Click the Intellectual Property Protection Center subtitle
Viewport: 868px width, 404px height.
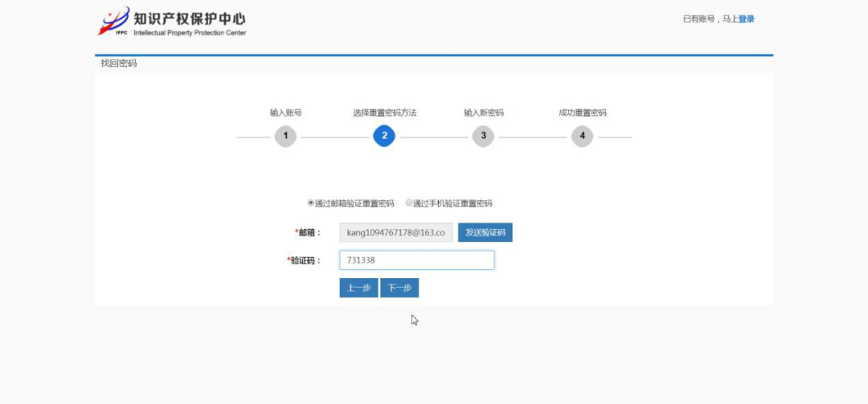pos(190,34)
